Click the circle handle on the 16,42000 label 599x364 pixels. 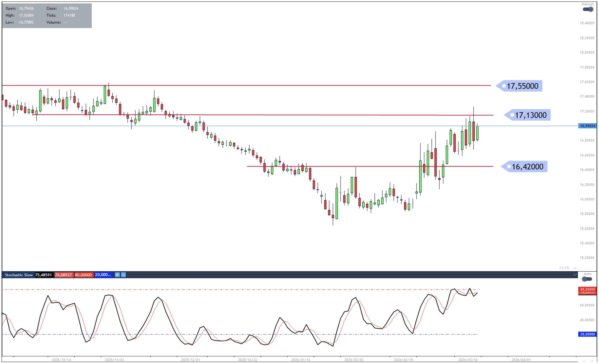509,167
